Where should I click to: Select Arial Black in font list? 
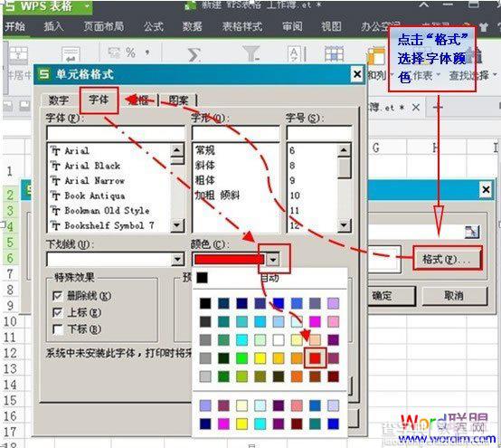click(92, 166)
